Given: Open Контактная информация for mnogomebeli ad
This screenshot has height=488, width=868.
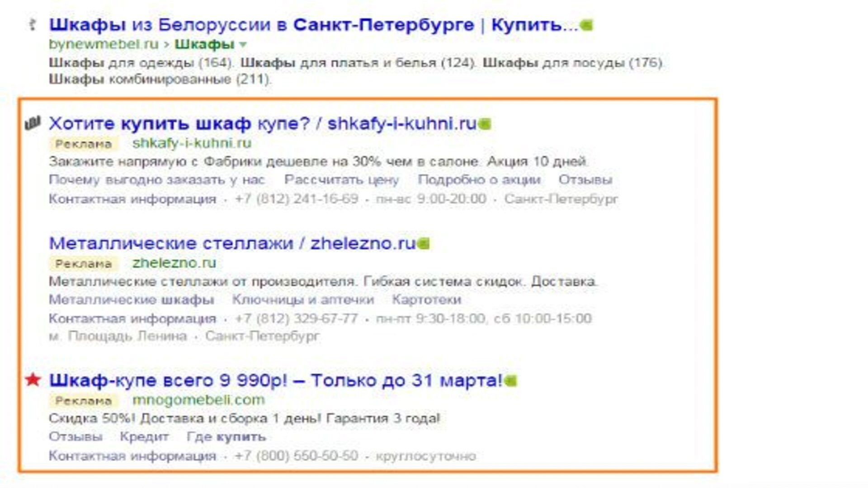Looking at the screenshot, I should pos(132,456).
